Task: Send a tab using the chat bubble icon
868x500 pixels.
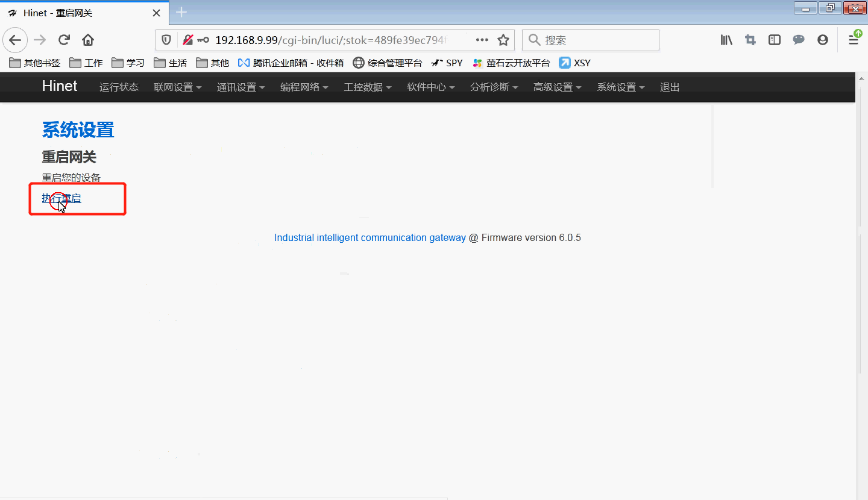Action: tap(798, 40)
